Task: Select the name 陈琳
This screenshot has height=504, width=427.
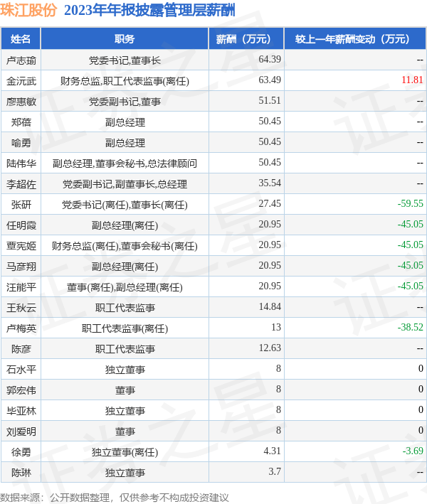Action: pyautogui.click(x=21, y=473)
